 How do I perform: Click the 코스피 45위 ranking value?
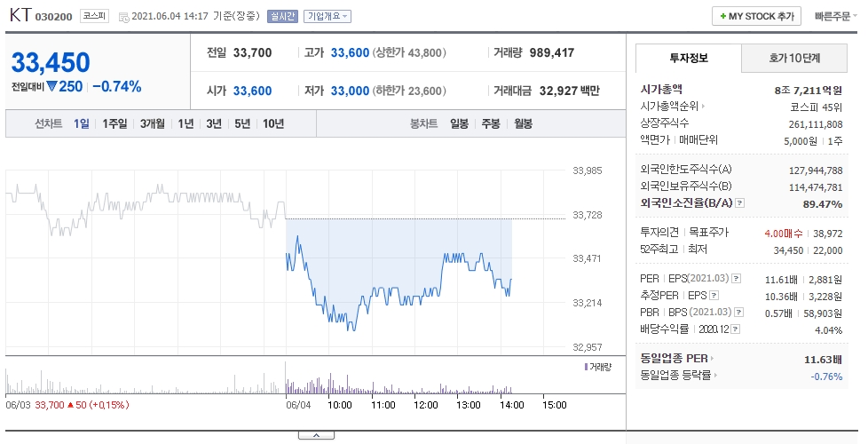point(816,107)
